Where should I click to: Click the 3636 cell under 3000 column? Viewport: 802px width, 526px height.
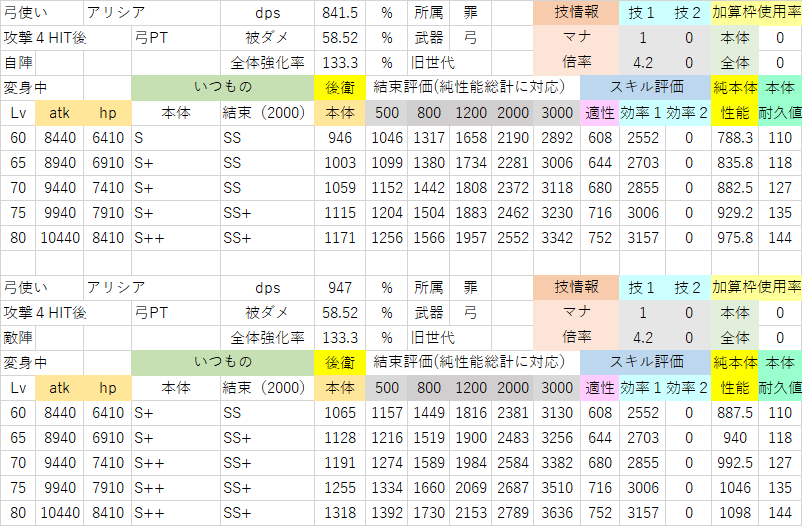click(x=556, y=513)
